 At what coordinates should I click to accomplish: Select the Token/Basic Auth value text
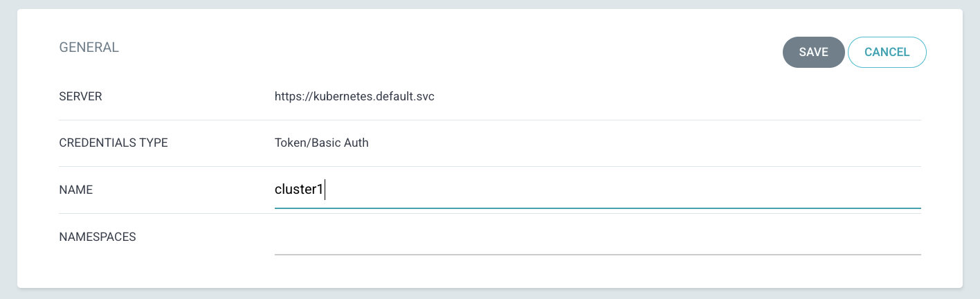tap(322, 143)
